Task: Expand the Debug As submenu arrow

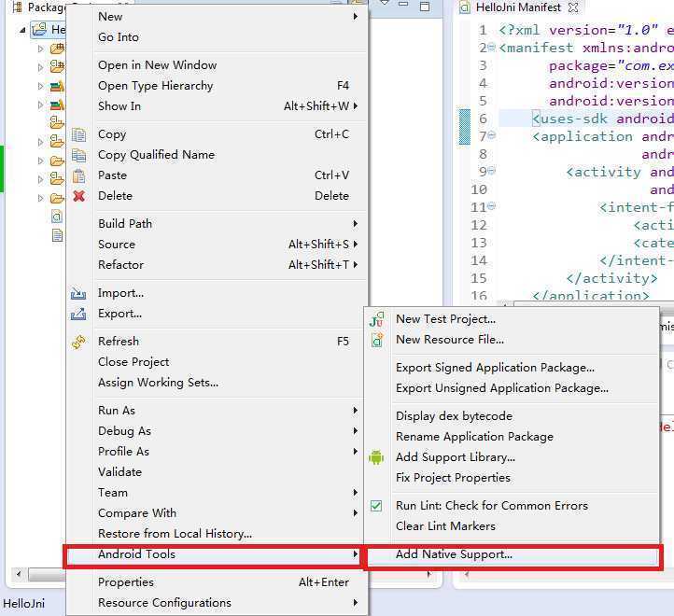Action: [x=355, y=430]
